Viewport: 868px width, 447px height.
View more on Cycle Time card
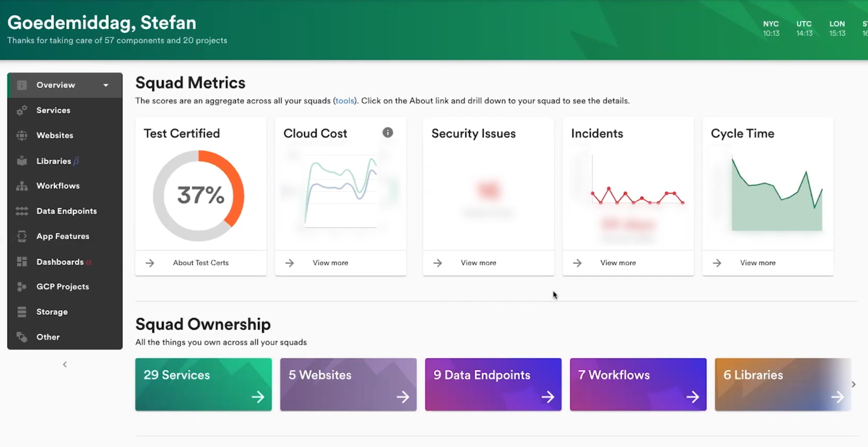tap(757, 263)
